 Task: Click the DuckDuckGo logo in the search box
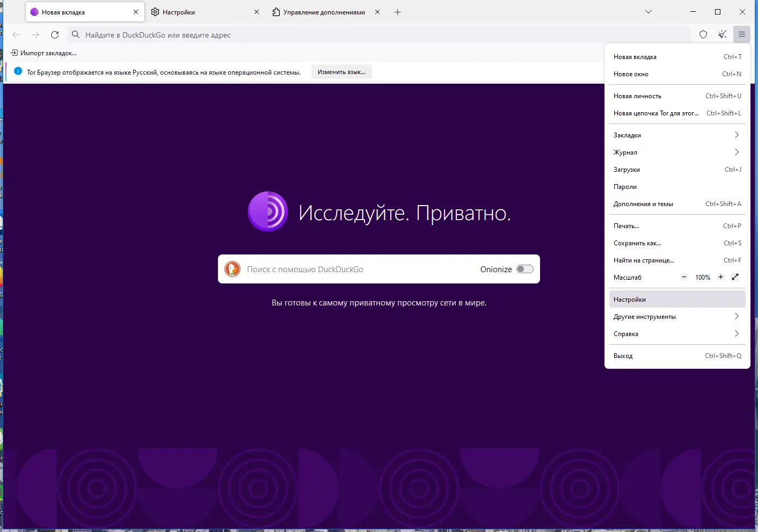coord(232,269)
